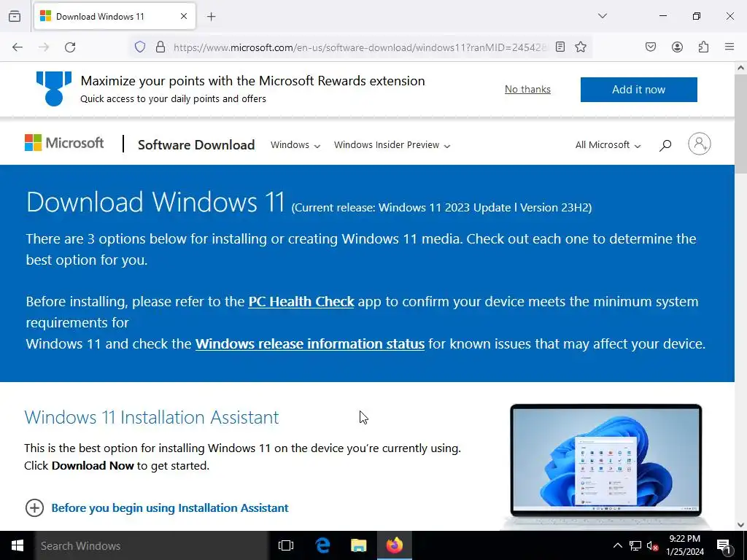Viewport: 747px width, 560px height.
Task: Click the Search Windows box
Action: [152, 545]
